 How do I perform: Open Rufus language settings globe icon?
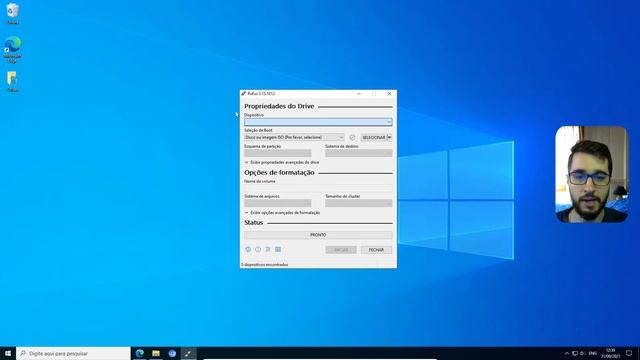[248, 249]
